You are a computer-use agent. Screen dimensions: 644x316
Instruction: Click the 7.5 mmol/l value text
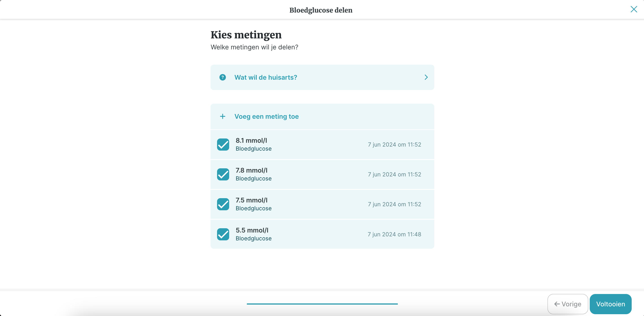tap(252, 200)
